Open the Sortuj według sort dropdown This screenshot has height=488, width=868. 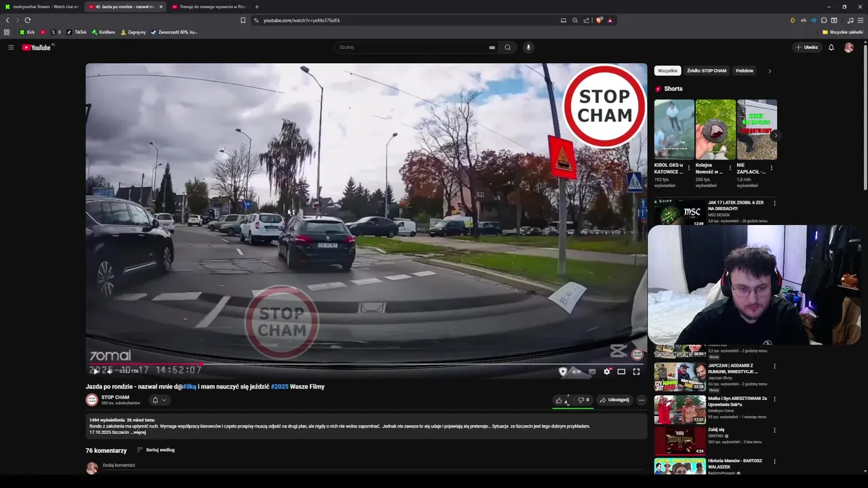point(156,450)
